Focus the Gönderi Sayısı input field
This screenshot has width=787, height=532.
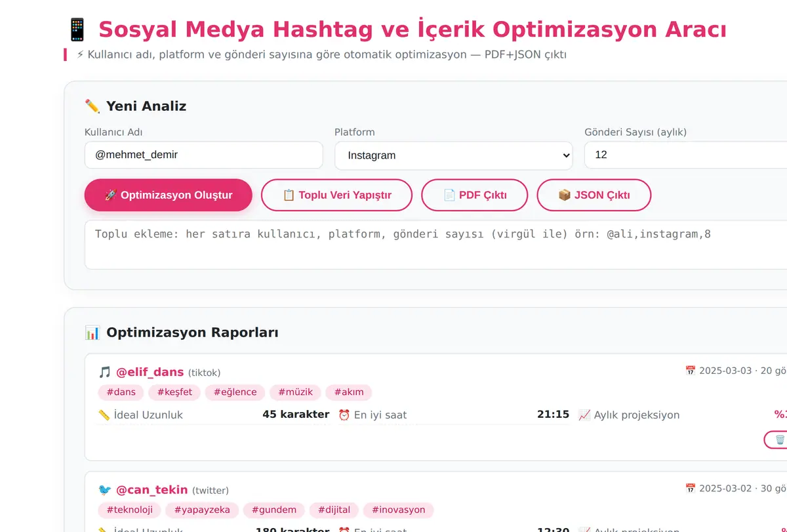point(685,155)
